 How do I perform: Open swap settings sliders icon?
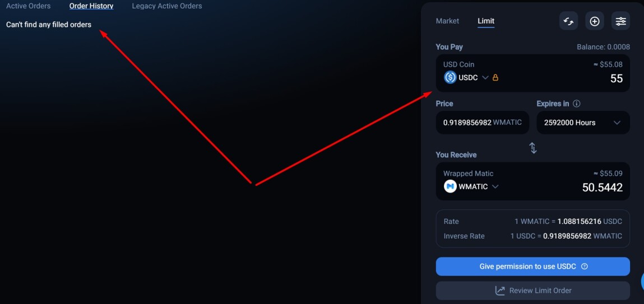coord(620,21)
